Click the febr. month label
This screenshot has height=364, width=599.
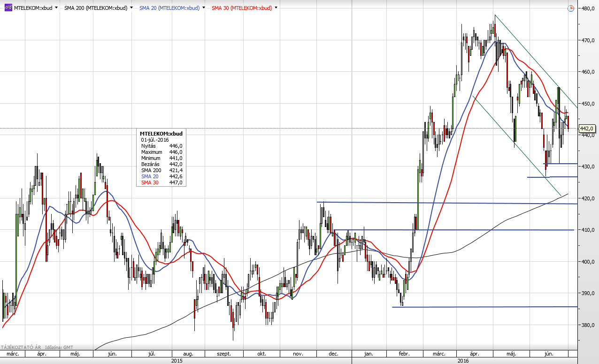pyautogui.click(x=404, y=354)
